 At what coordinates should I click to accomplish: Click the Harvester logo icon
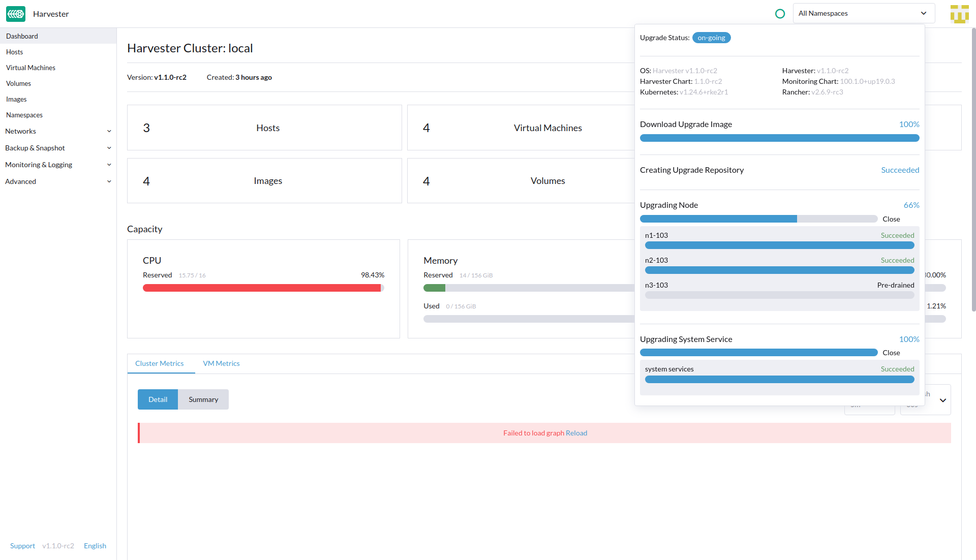16,14
